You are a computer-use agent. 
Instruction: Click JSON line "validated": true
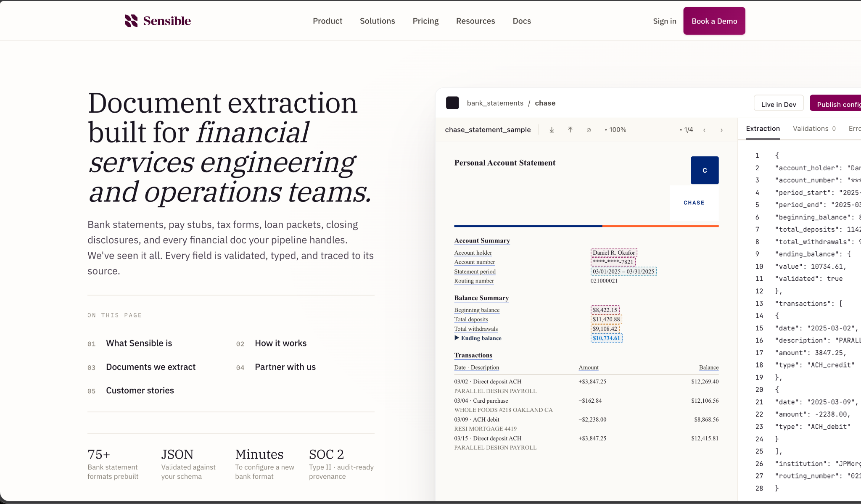tap(809, 279)
